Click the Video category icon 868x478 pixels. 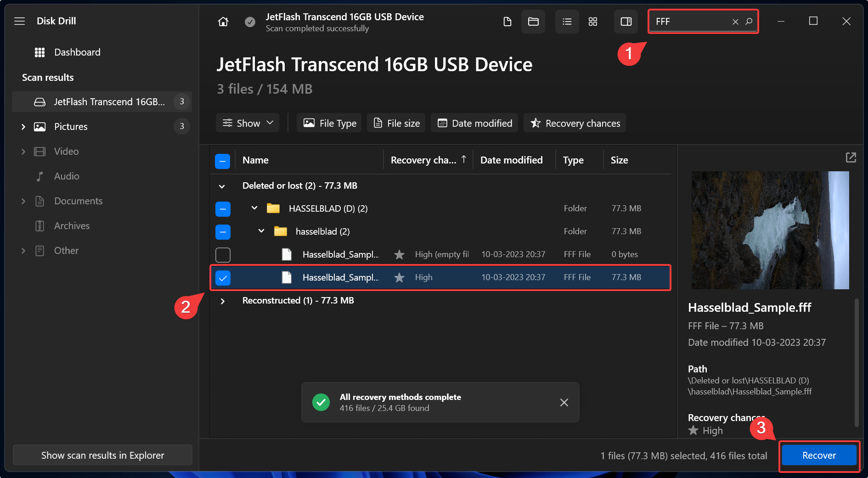click(x=40, y=152)
